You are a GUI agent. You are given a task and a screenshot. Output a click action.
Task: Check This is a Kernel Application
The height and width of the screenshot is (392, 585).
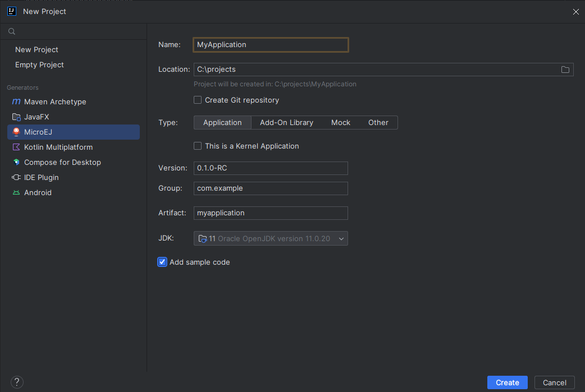198,145
